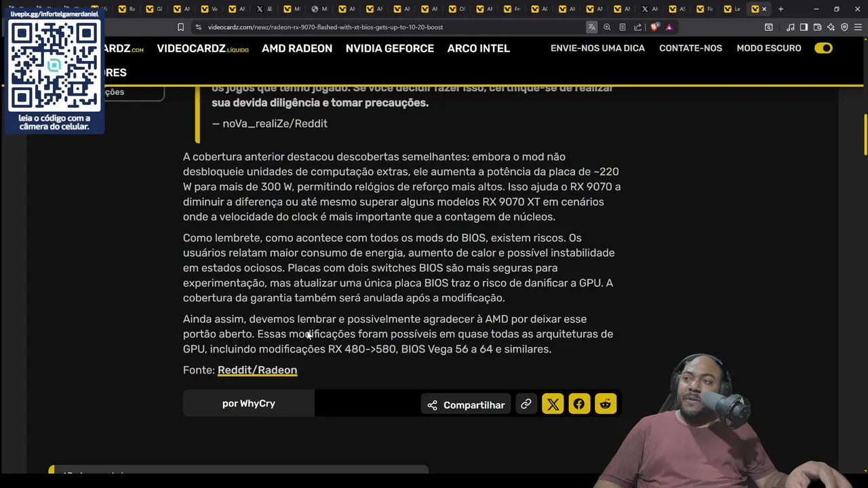Viewport: 868px width, 488px height.
Task: Open a new tab with plus button
Action: click(781, 9)
